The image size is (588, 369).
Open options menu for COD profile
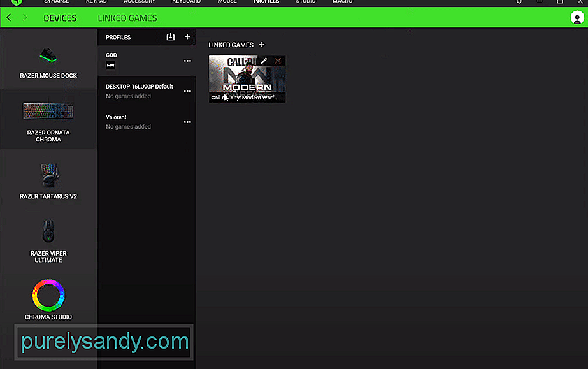pyautogui.click(x=187, y=61)
